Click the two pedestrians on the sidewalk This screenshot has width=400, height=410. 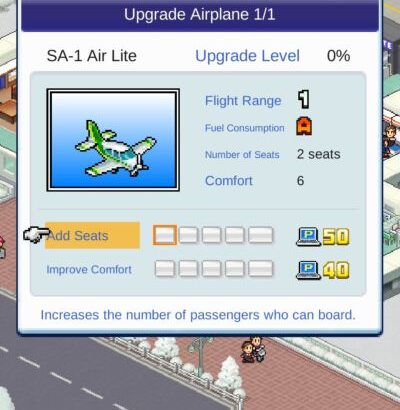253,350
